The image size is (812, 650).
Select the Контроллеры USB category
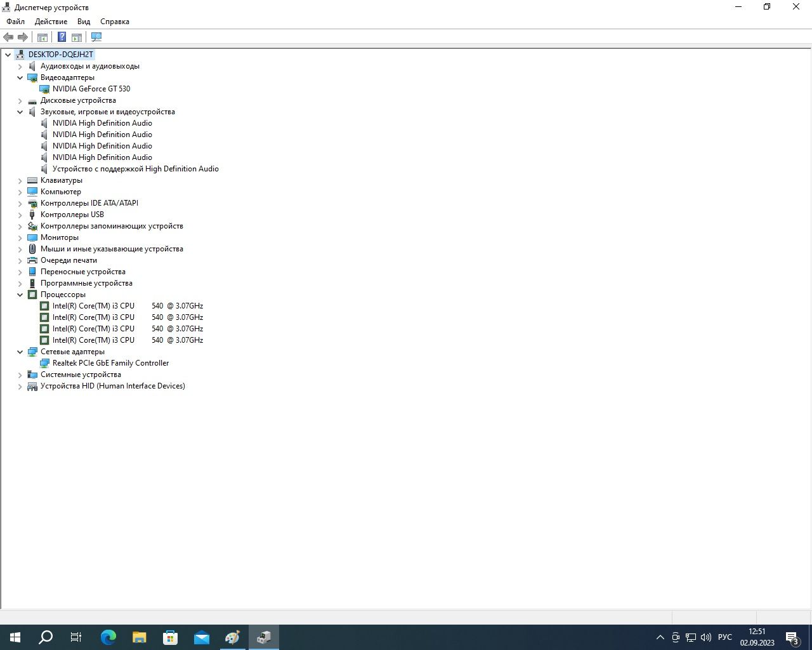tap(72, 215)
